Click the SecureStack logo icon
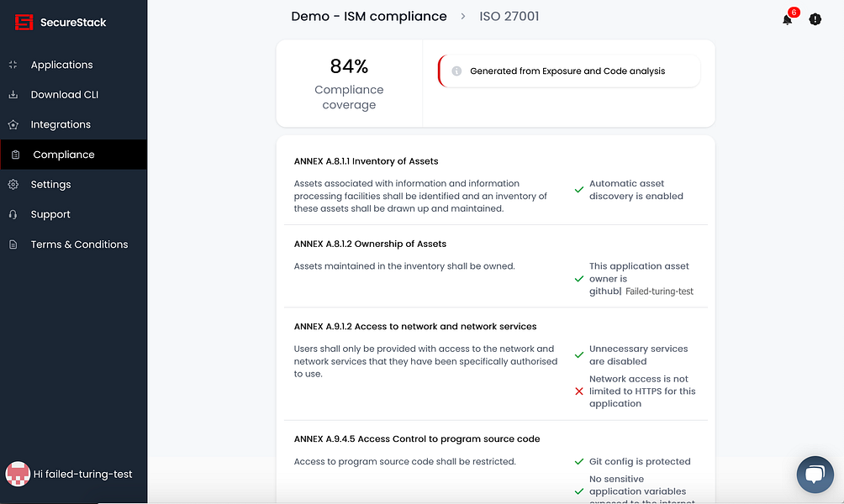This screenshot has width=844, height=504. 24,22
